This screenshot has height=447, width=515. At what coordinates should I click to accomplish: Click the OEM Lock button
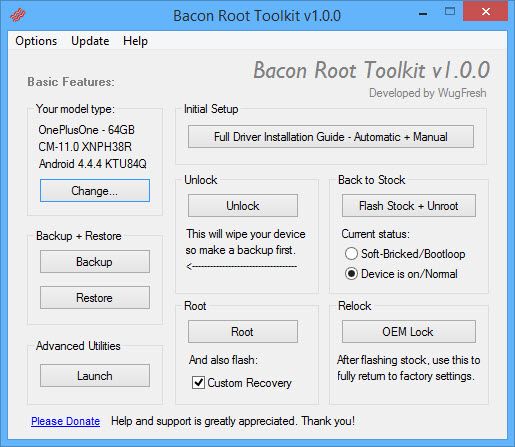click(409, 332)
